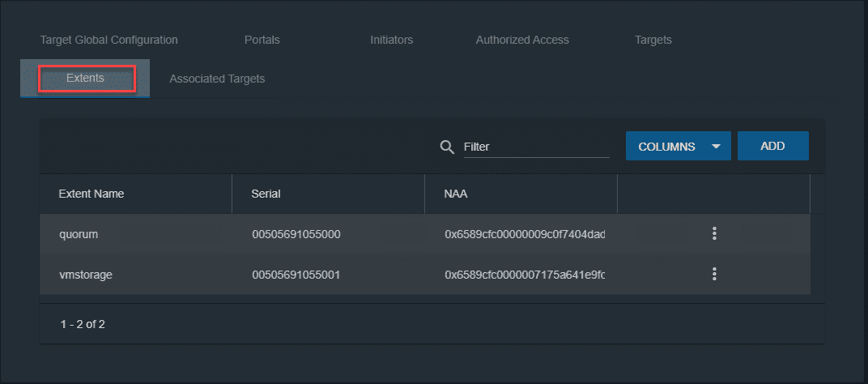Go to the Initiators tab
Screen dimensions: 868x384
[x=391, y=40]
